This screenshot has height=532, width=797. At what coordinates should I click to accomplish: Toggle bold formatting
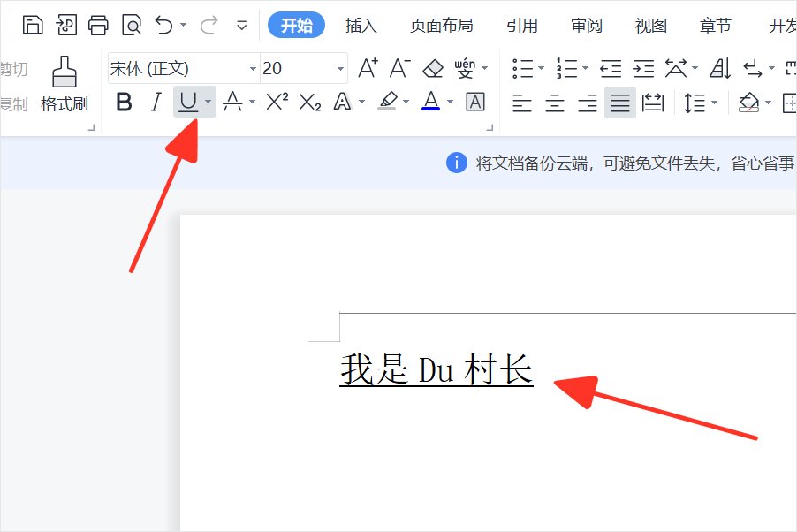(x=124, y=102)
